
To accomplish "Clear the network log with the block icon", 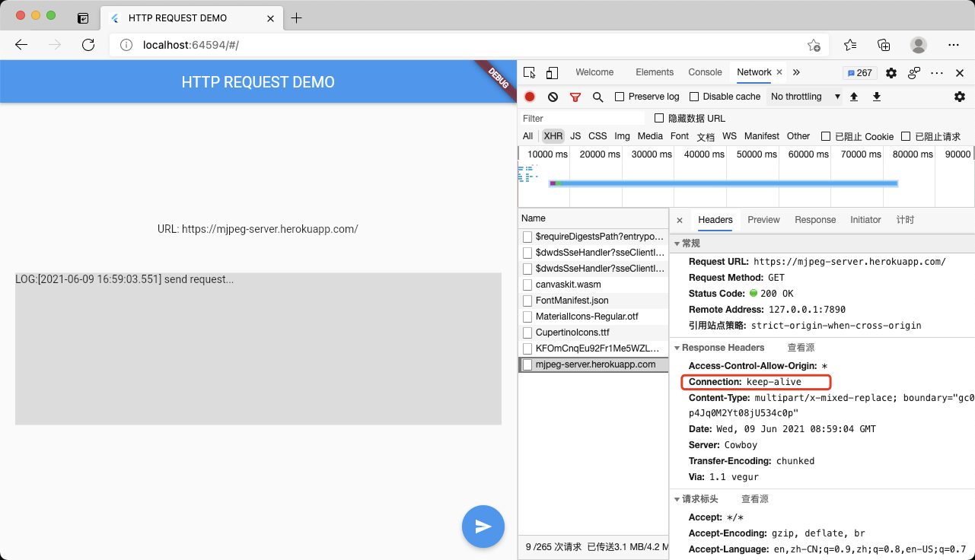I will pos(553,97).
